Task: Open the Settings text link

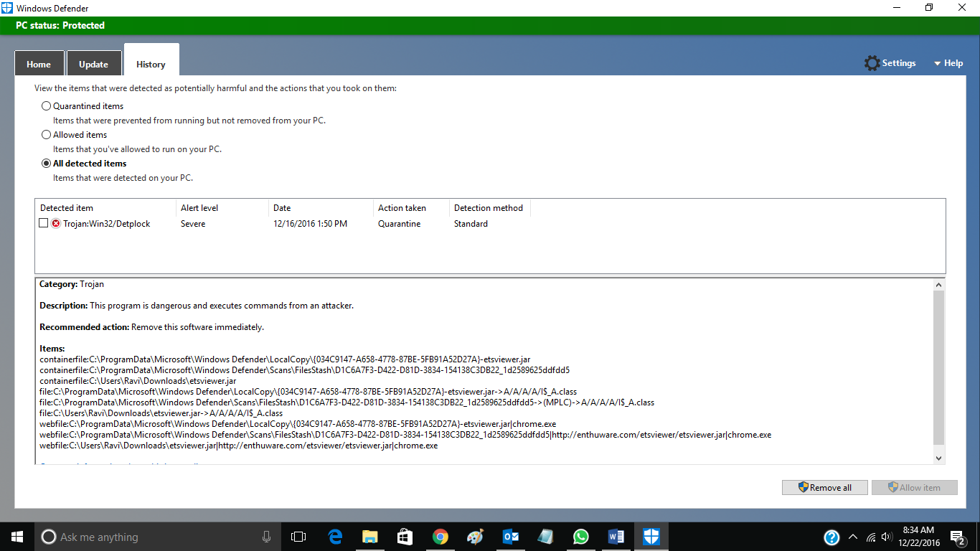Action: point(899,63)
